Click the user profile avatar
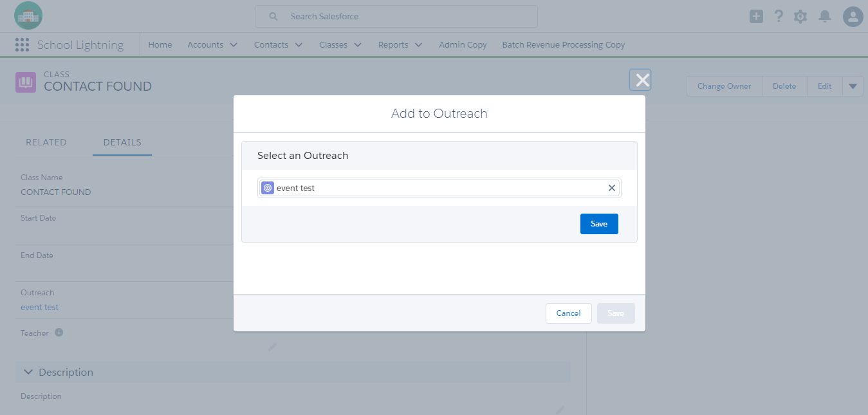868x415 pixels. [853, 17]
